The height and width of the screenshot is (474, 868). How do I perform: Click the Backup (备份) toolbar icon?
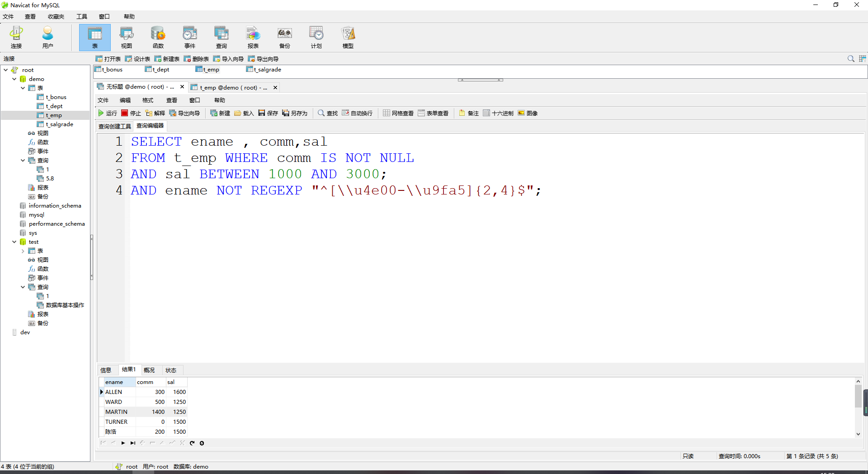tap(284, 37)
